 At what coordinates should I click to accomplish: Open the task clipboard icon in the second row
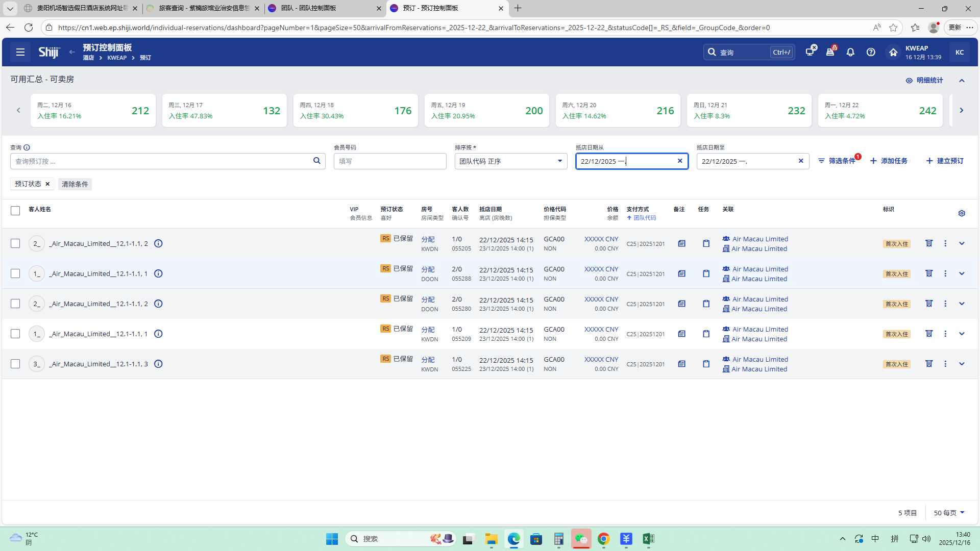coord(706,274)
